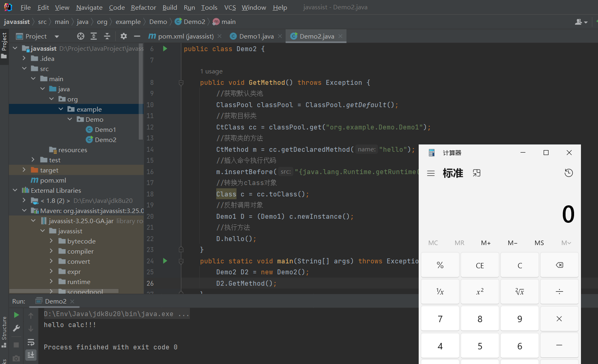Click the calculator CE button
This screenshot has height=364, width=598.
(x=480, y=265)
